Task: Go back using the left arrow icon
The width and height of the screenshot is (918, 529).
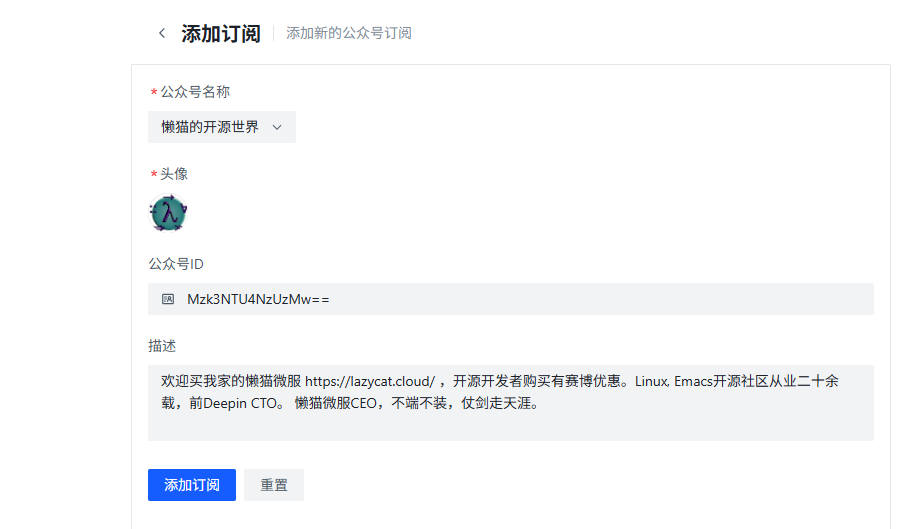Action: pos(162,33)
